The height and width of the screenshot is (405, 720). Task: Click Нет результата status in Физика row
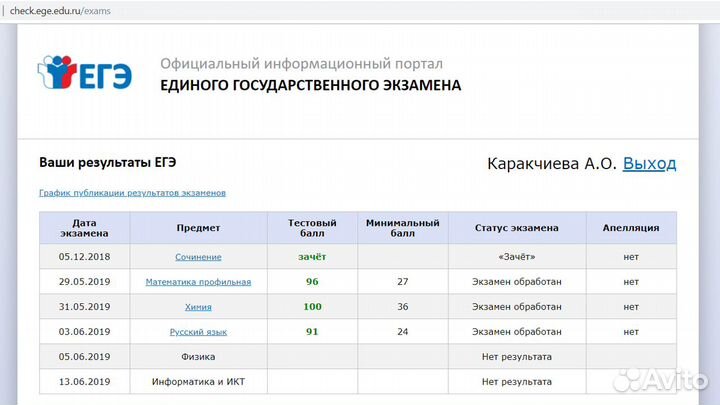click(517, 356)
